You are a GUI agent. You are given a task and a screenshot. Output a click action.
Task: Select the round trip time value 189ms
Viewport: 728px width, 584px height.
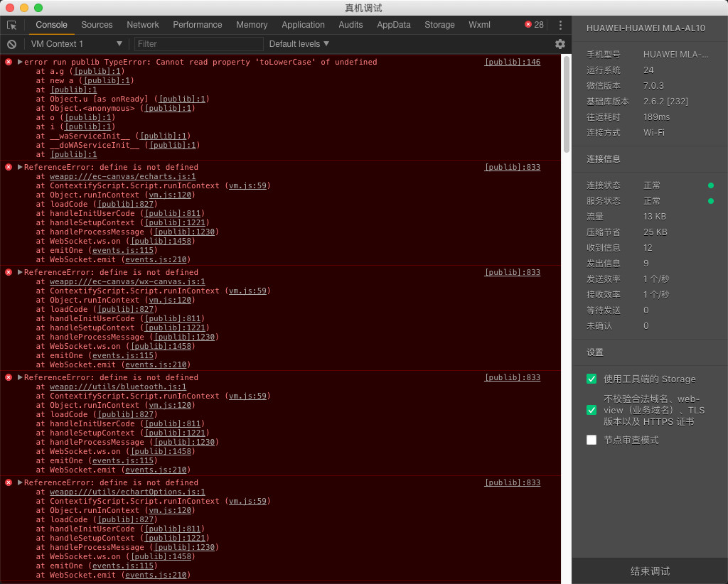click(x=656, y=117)
